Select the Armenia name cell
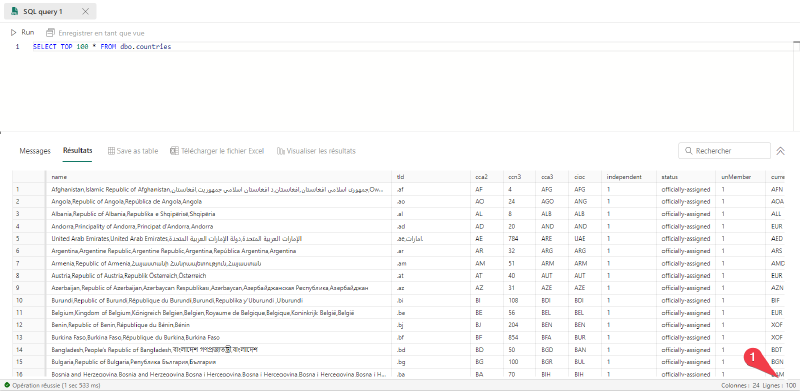Image resolution: width=800 pixels, height=391 pixels. 218,263
